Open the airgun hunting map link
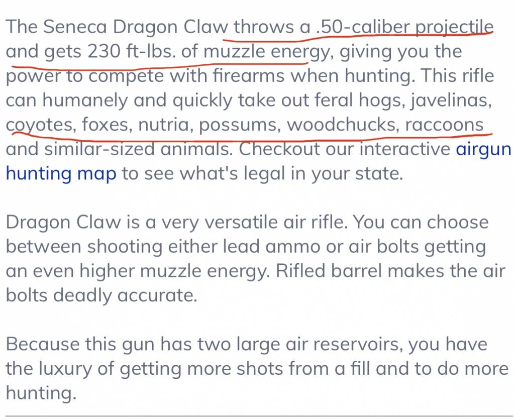This screenshot has height=420, width=514. [61, 173]
